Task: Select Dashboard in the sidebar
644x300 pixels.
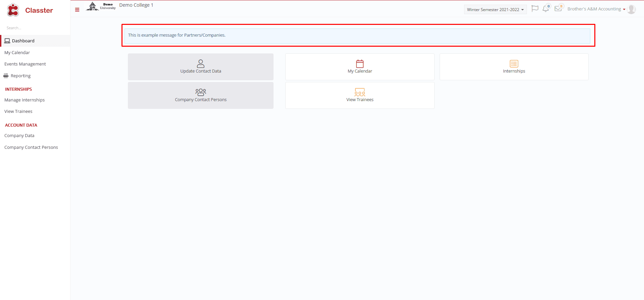Action: pos(35,41)
